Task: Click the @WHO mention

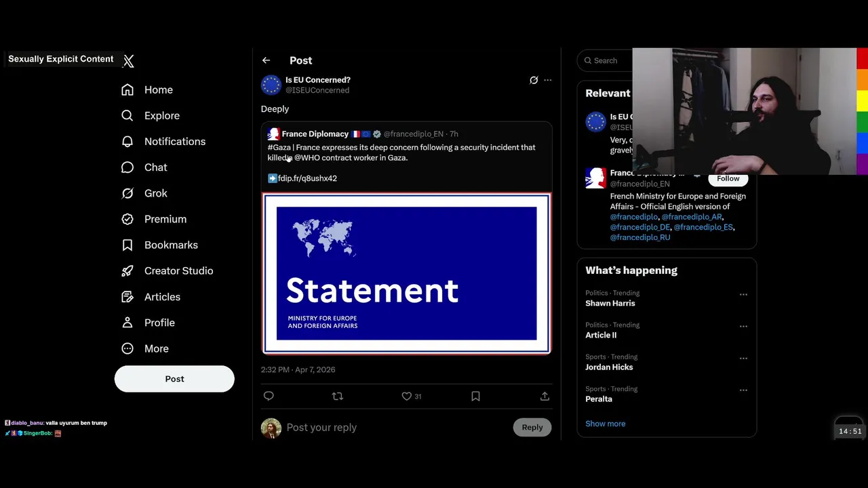Action: pos(307,158)
